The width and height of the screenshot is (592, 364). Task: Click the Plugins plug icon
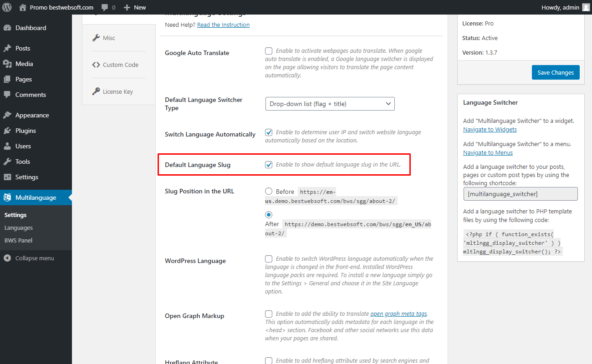tap(7, 131)
